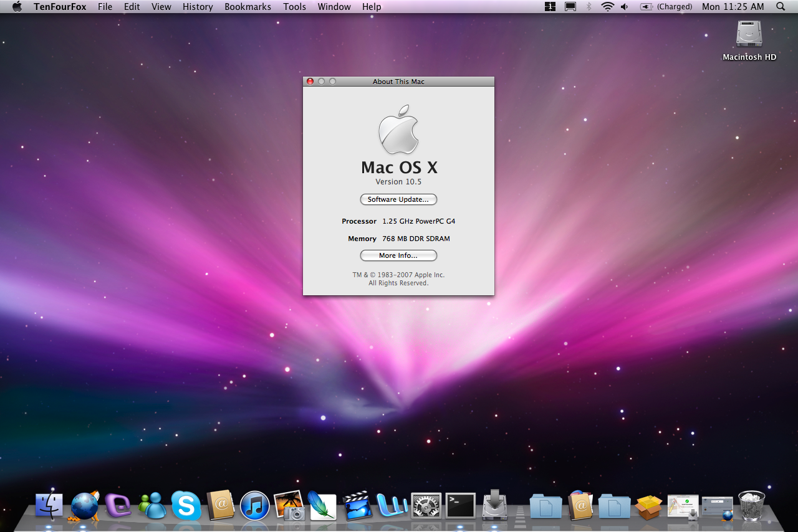Click the disk installer icon next to Terminal
This screenshot has width=798, height=532.
coord(495,505)
